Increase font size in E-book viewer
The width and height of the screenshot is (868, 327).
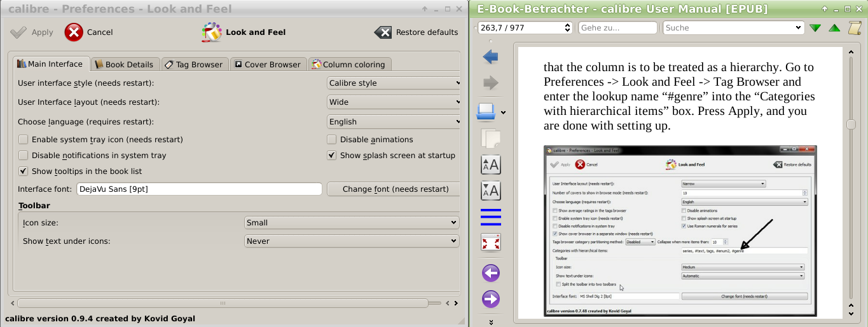coord(490,165)
